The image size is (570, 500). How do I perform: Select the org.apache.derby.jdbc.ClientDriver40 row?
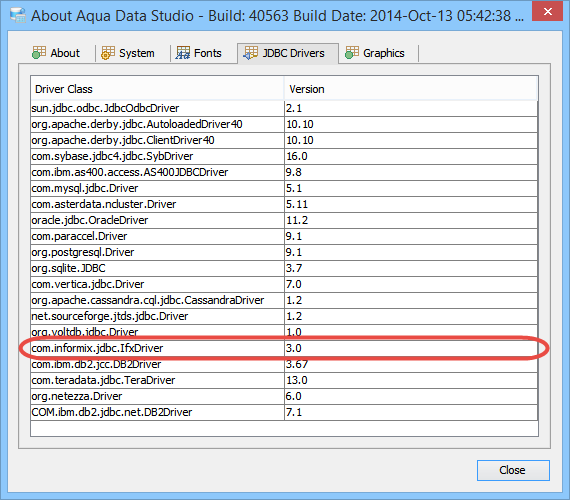pyautogui.click(x=284, y=140)
